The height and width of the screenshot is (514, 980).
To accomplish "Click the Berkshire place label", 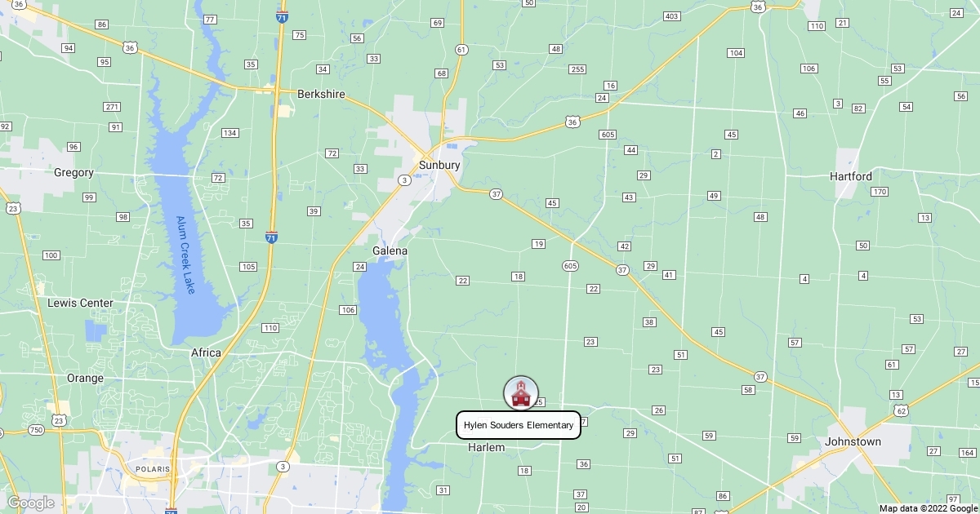I will click(x=321, y=94).
